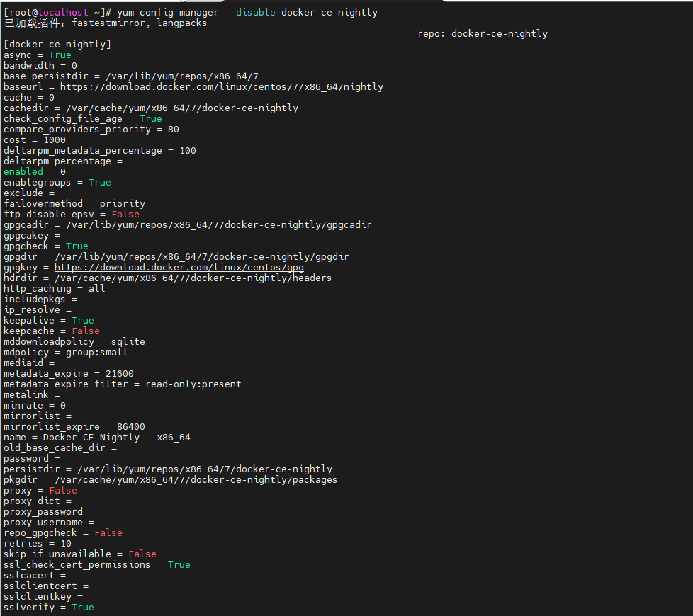Click the "sslclientcert =" line
693x616 pixels.
click(46, 586)
